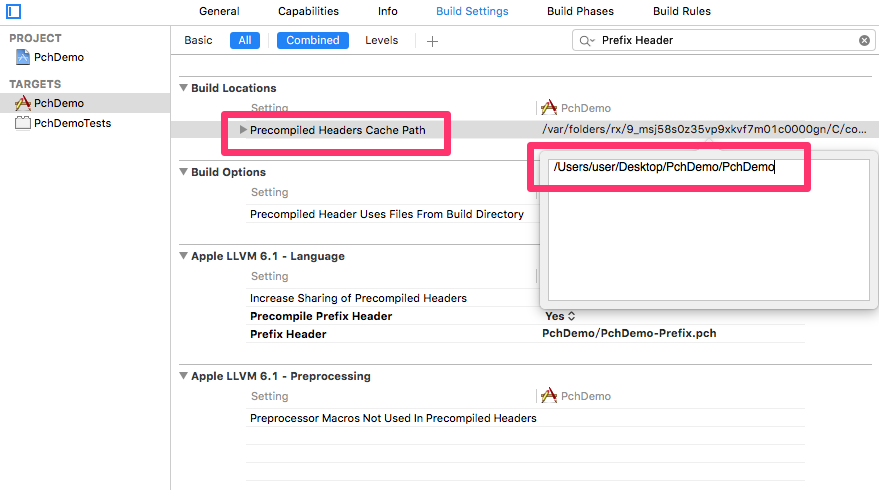879x490 pixels.
Task: Click the Setting column header under Build Options
Action: (x=269, y=192)
